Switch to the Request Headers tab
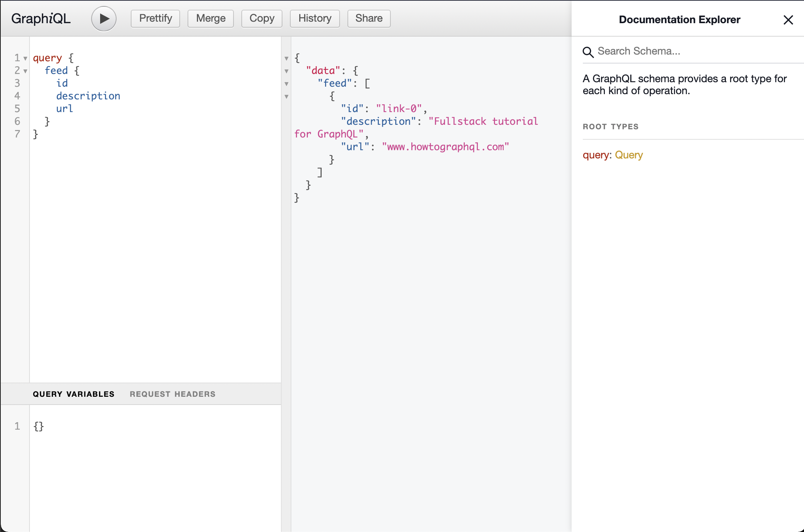 pyautogui.click(x=173, y=394)
